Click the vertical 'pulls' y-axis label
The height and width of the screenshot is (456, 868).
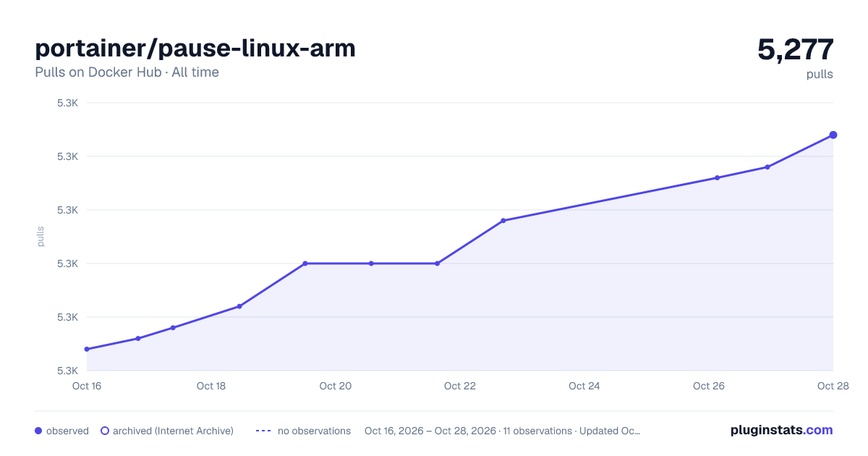click(x=41, y=237)
